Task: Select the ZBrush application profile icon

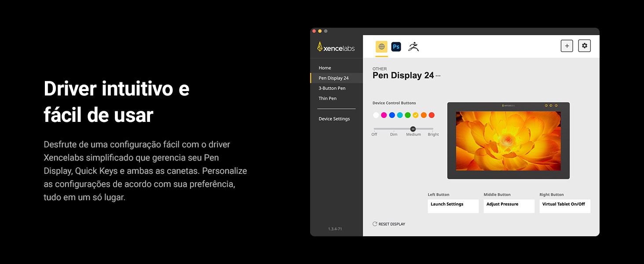Action: [413, 46]
